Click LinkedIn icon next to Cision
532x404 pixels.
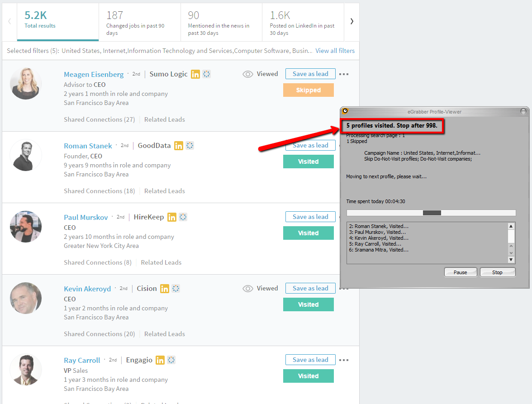coord(165,289)
